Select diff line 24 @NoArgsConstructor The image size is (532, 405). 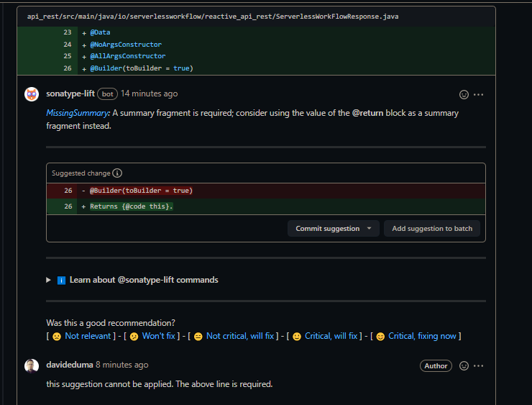pos(256,45)
